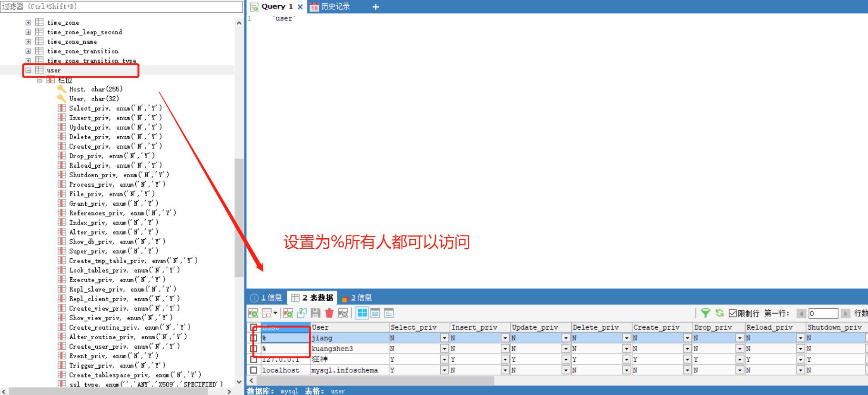The image size is (868, 395).
Task: Switch to text view mode icon
Action: coord(389,313)
